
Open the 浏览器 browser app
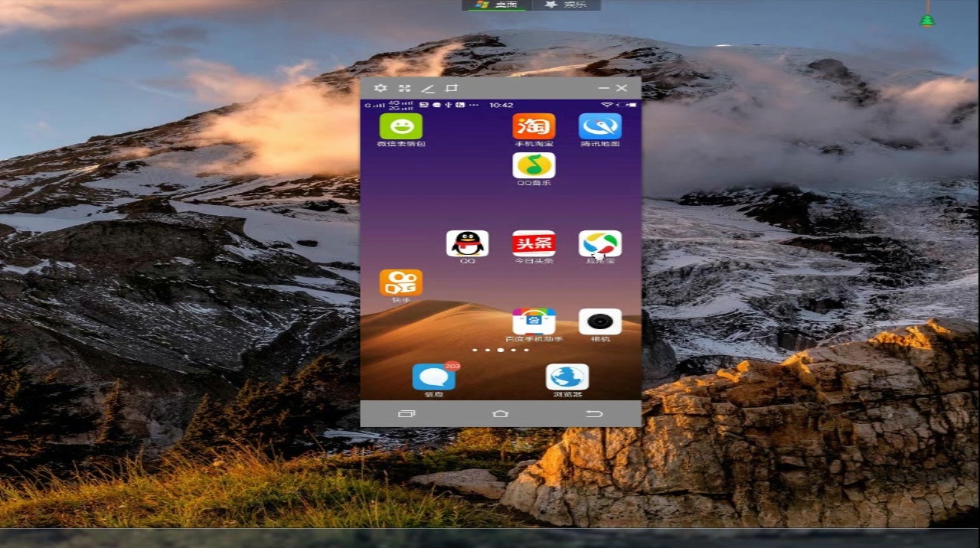click(x=567, y=377)
